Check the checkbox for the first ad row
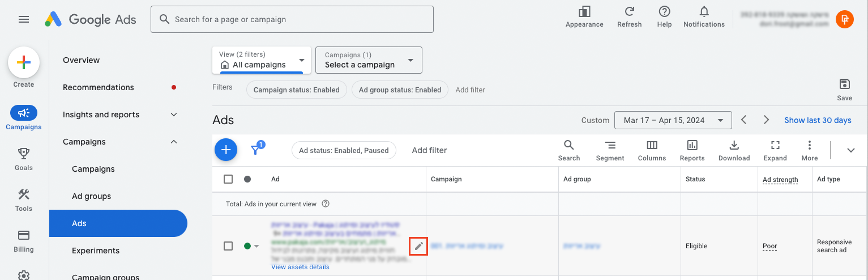The width and height of the screenshot is (868, 280). pyautogui.click(x=228, y=246)
